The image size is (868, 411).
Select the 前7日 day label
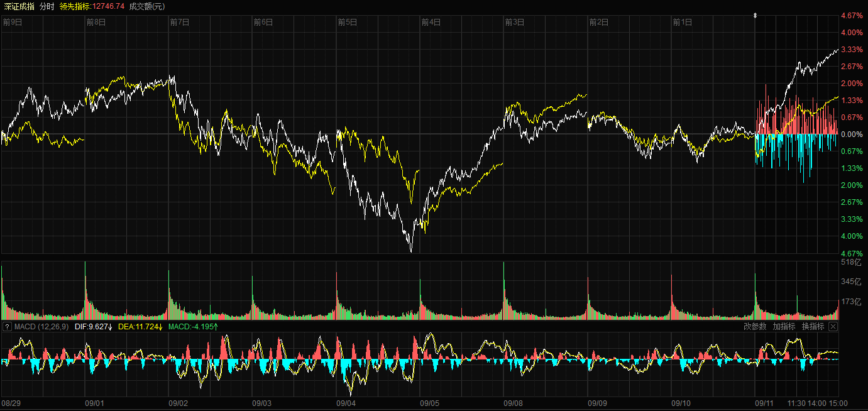click(x=180, y=22)
